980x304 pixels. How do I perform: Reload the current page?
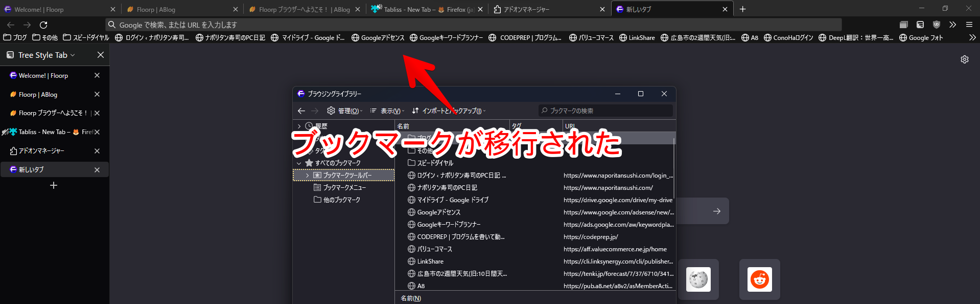pyautogui.click(x=44, y=25)
